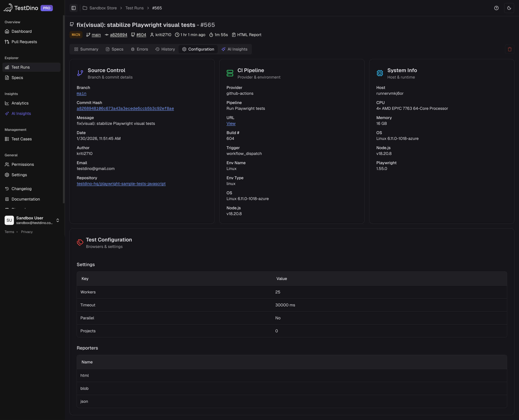The width and height of the screenshot is (519, 420).
Task: Open Analytics insights
Action: (20, 103)
